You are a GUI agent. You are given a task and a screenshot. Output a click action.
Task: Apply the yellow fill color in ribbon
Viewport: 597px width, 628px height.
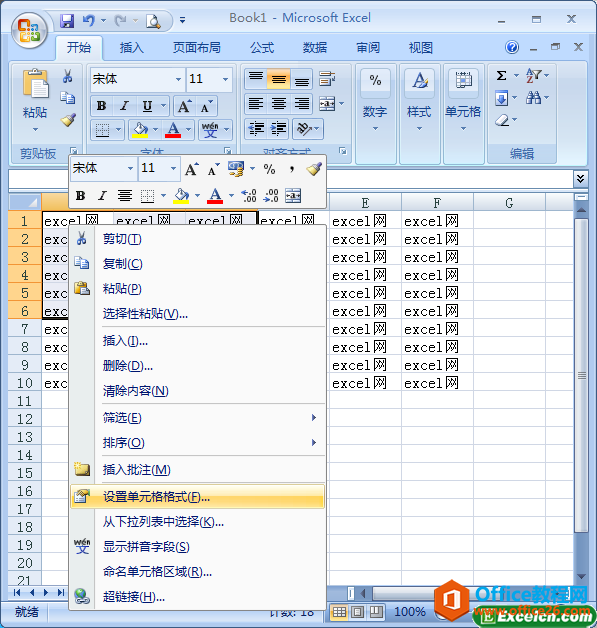140,130
